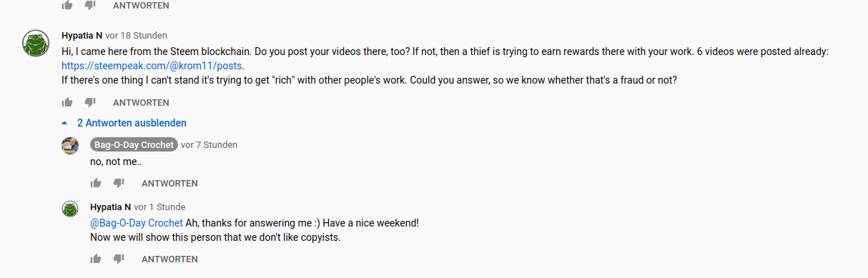
Task: Open the steempeak.com/@krom11/posts link
Action: click(x=153, y=66)
